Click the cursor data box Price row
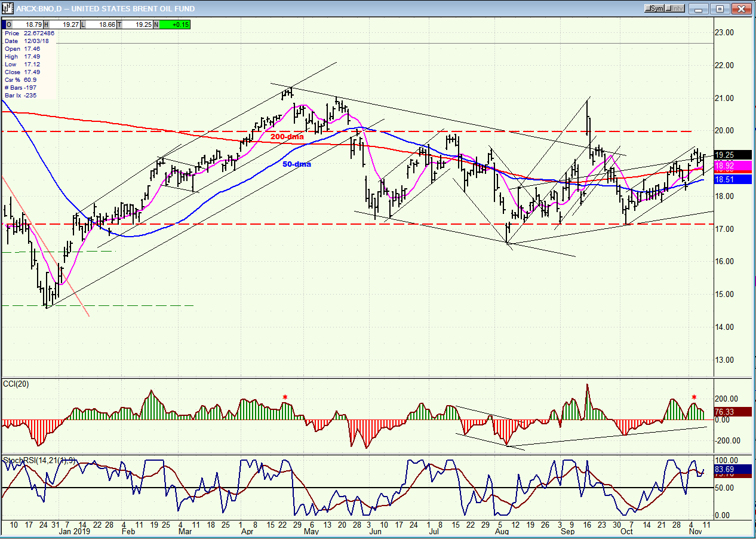 click(29, 33)
